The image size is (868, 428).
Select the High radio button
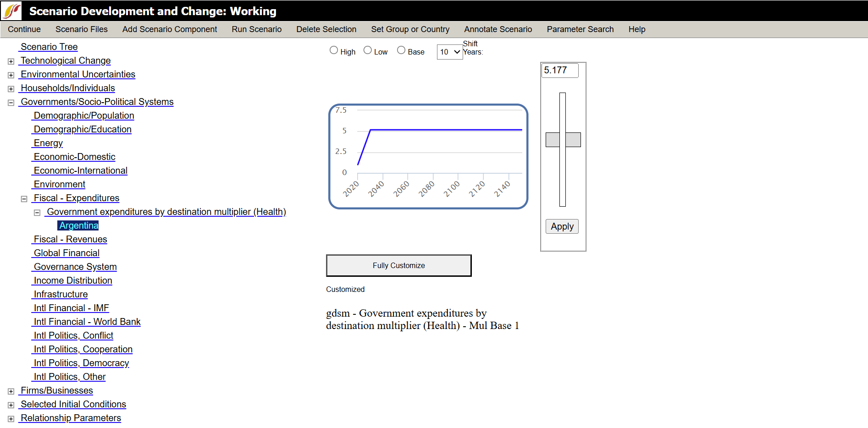334,50
